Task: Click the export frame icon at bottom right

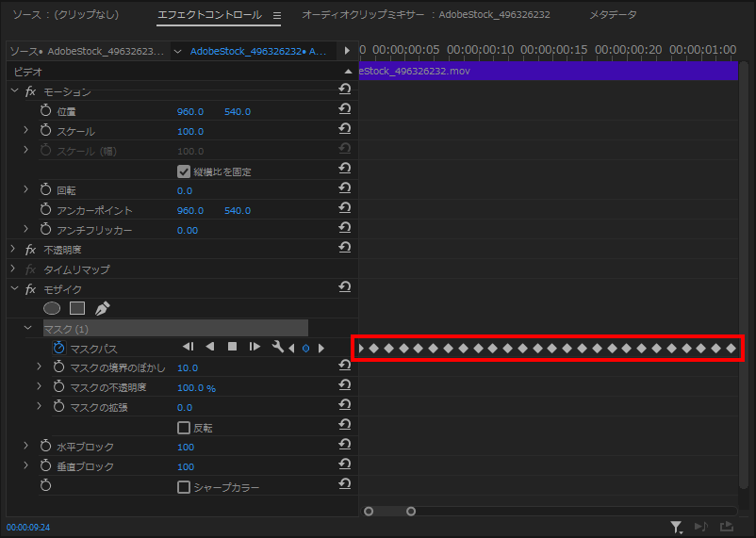Action: 726,527
